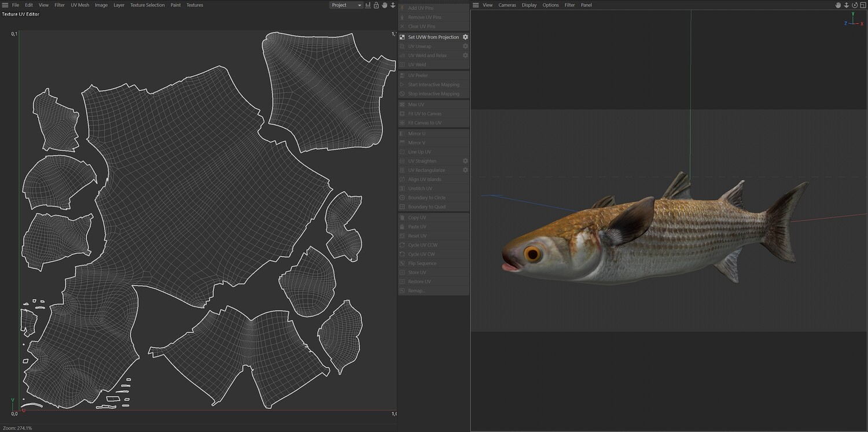
Task: Select Fit UV to Canvas
Action: click(x=433, y=114)
